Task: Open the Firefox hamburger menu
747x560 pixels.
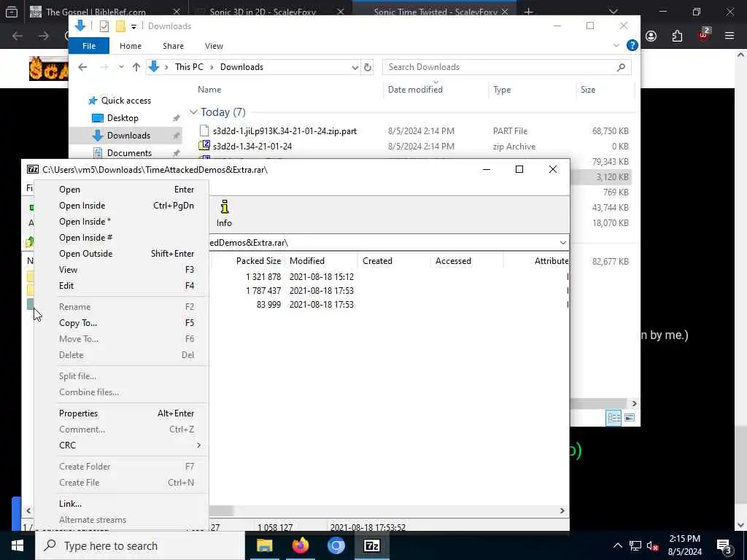Action: click(729, 36)
